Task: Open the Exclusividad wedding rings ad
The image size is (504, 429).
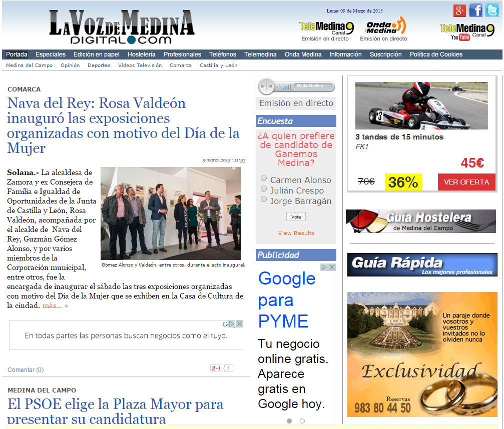Action: 422,354
